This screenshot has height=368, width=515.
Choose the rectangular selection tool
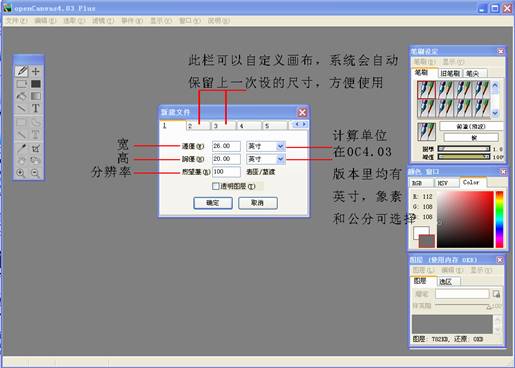pyautogui.click(x=22, y=84)
